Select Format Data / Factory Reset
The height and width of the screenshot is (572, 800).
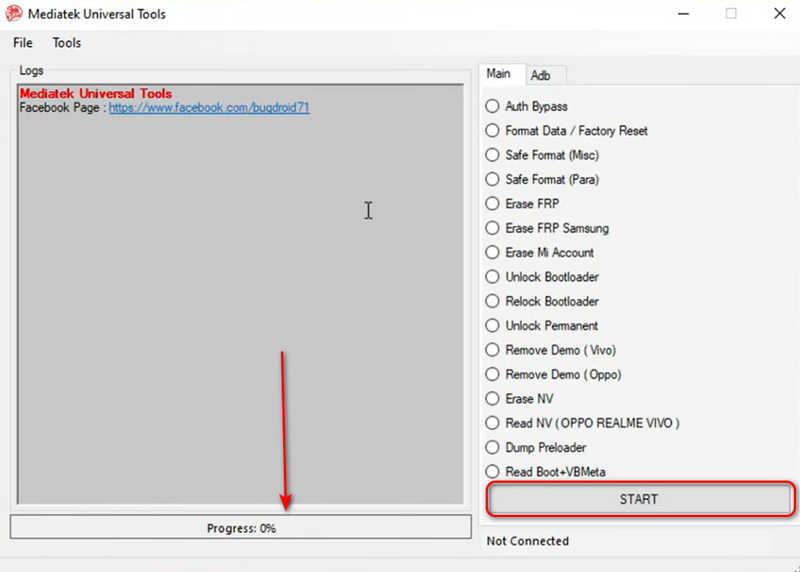tap(566, 131)
